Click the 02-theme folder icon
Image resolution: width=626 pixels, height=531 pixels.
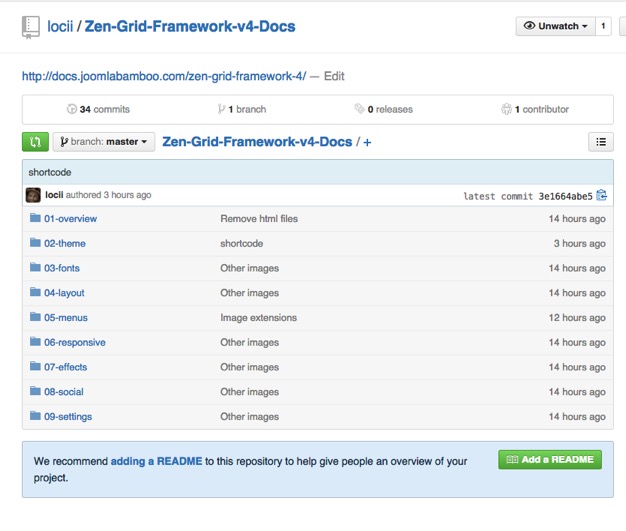[x=36, y=243]
